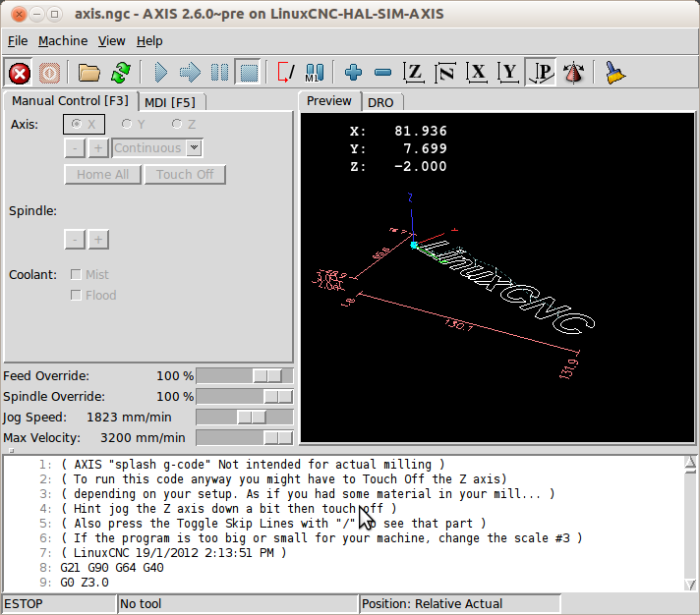Open a G-code file via folder icon
The image size is (700, 615).
88,73
